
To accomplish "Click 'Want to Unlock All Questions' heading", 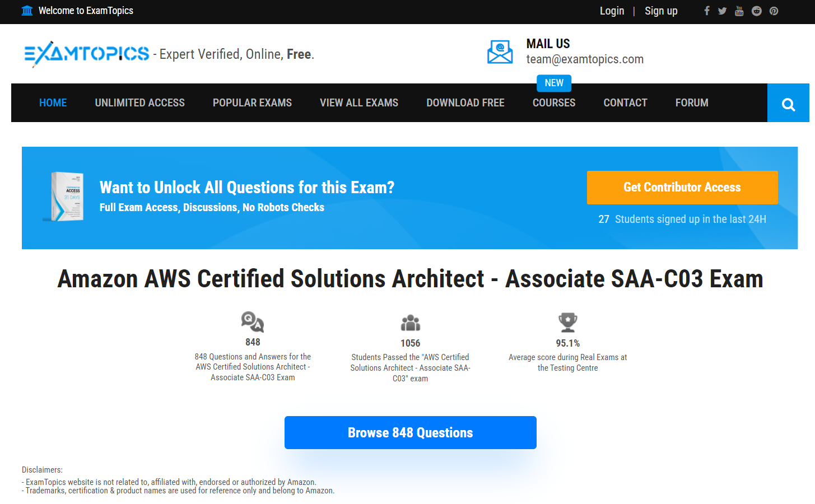I will [247, 187].
